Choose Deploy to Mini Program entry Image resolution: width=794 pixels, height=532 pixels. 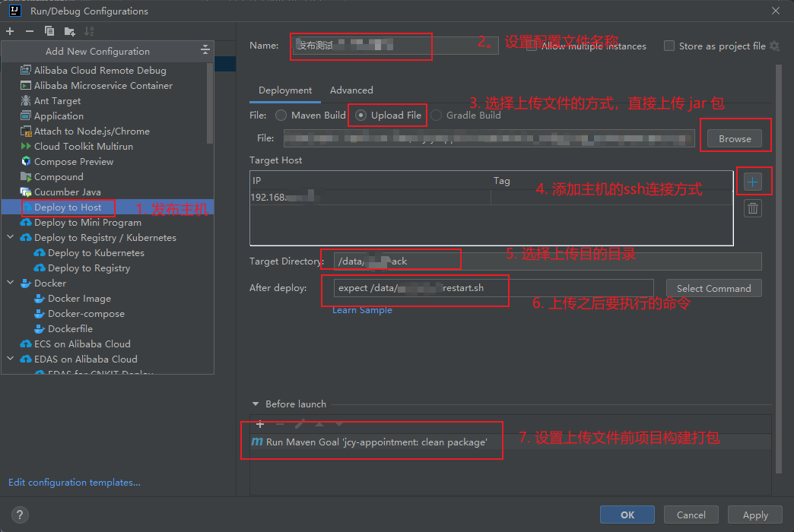pyautogui.click(x=108, y=222)
